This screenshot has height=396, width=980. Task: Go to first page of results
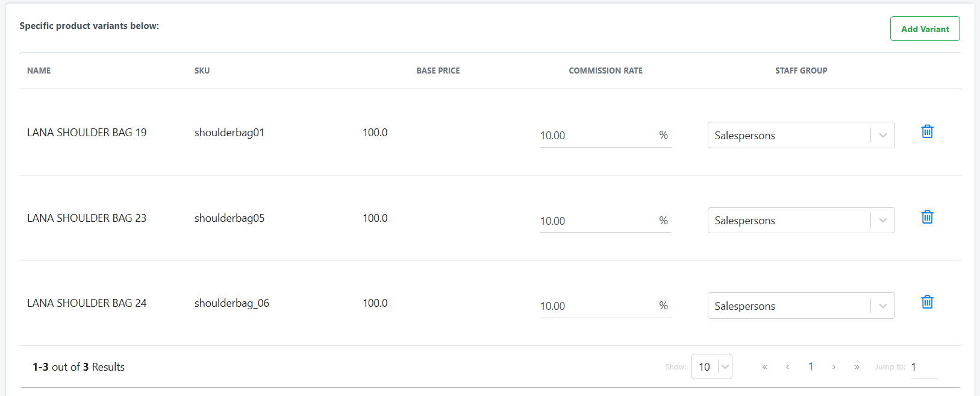764,366
